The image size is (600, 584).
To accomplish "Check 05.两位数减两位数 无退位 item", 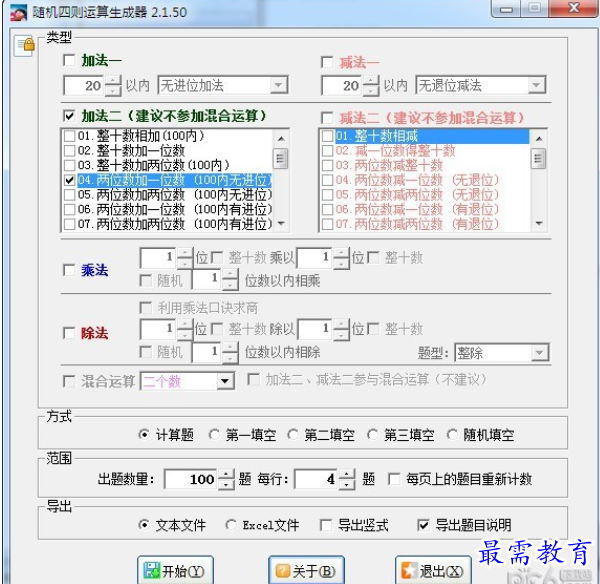I will pos(328,194).
